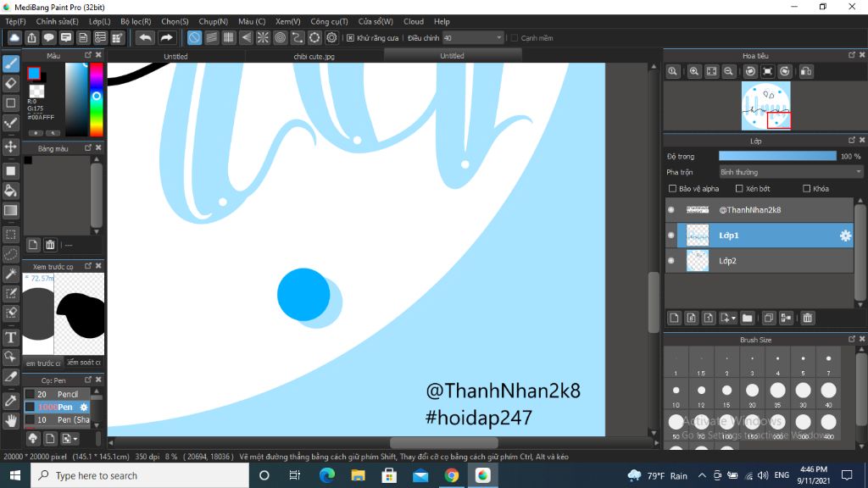Open snap settings gear icon
The width and height of the screenshot is (868, 488).
(331, 37)
